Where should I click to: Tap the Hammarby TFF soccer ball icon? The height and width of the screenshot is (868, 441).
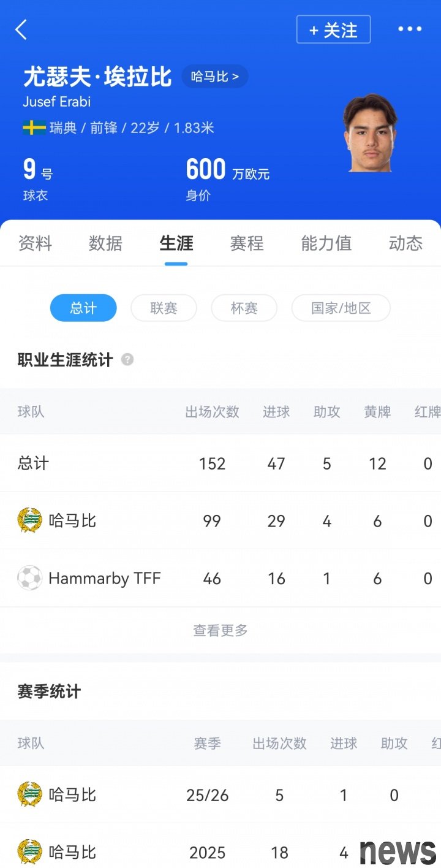pyautogui.click(x=29, y=578)
